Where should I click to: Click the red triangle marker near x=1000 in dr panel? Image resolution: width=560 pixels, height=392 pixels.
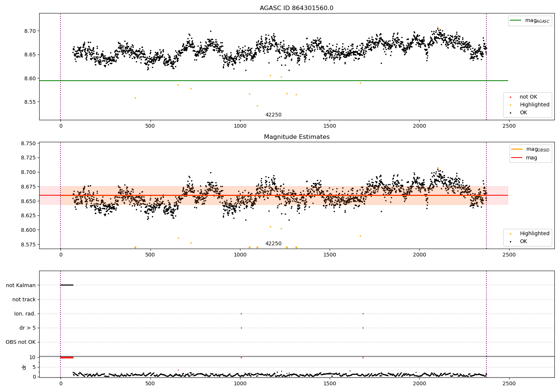tap(241, 357)
